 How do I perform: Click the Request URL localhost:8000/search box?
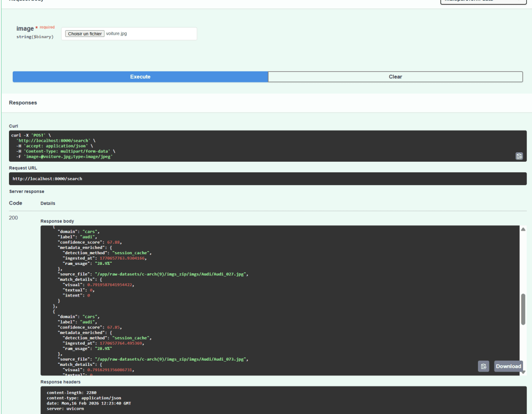tap(268, 179)
